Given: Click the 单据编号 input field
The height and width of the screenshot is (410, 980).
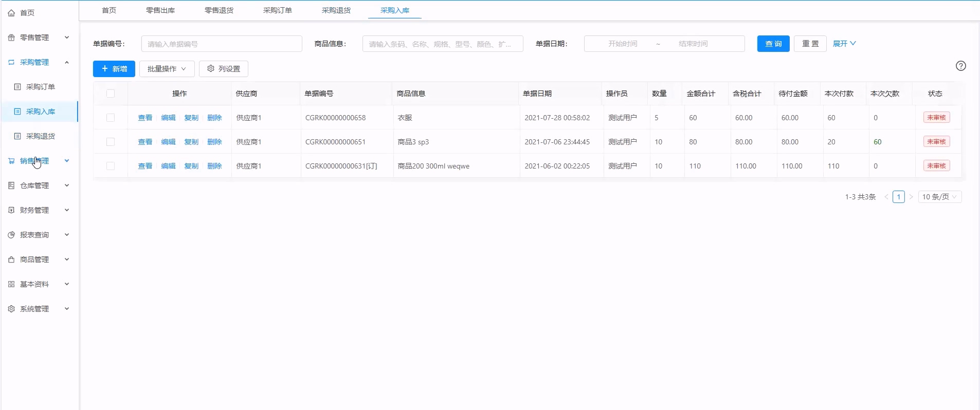Looking at the screenshot, I should click(222, 44).
